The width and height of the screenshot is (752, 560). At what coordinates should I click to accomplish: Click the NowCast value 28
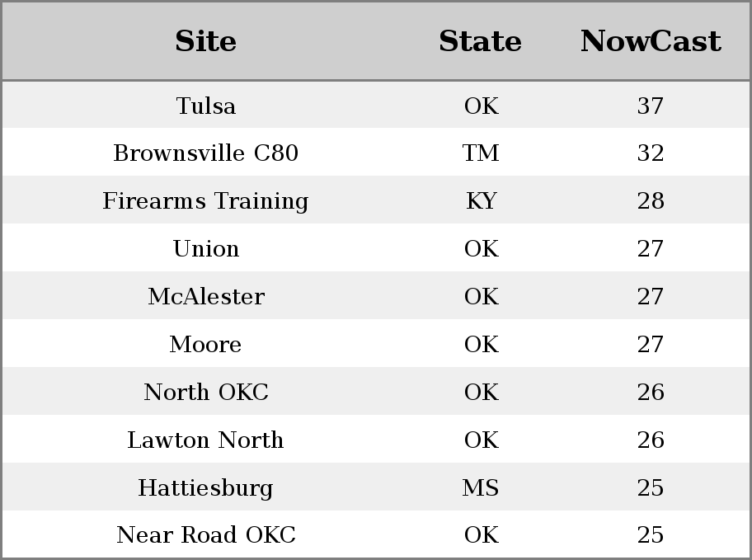coord(651,200)
